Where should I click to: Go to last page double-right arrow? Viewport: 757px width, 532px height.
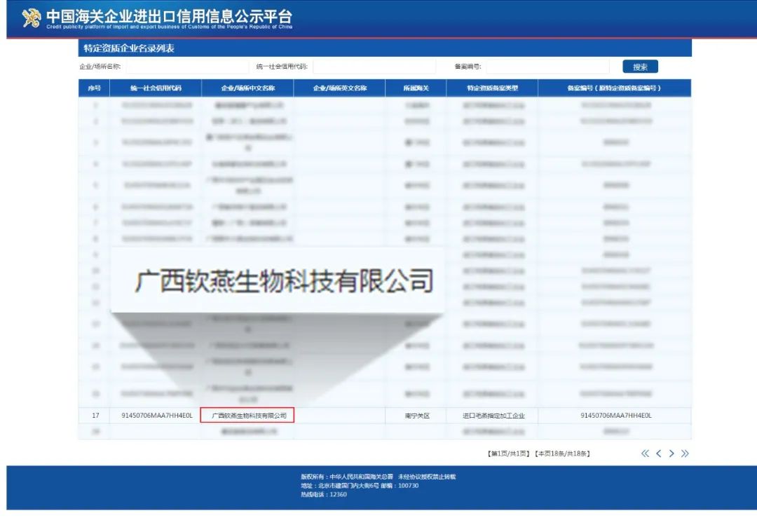(685, 453)
